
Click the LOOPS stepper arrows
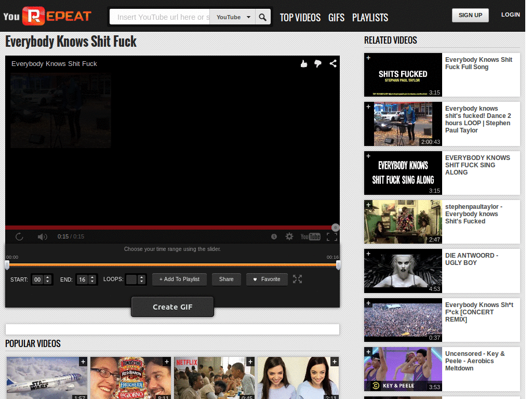pos(141,280)
